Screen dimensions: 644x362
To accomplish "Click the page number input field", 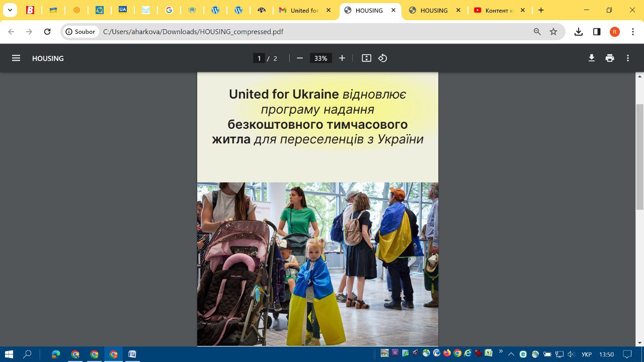I will (259, 58).
